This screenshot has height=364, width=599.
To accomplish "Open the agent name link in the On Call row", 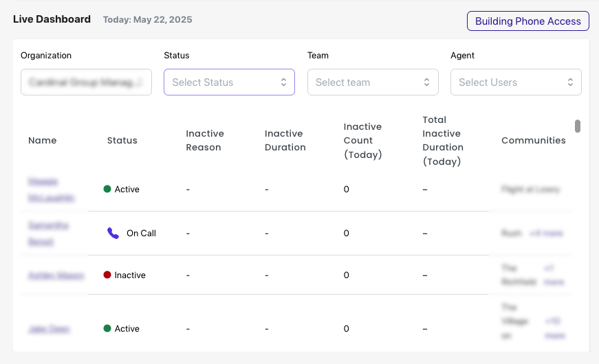I will (49, 234).
